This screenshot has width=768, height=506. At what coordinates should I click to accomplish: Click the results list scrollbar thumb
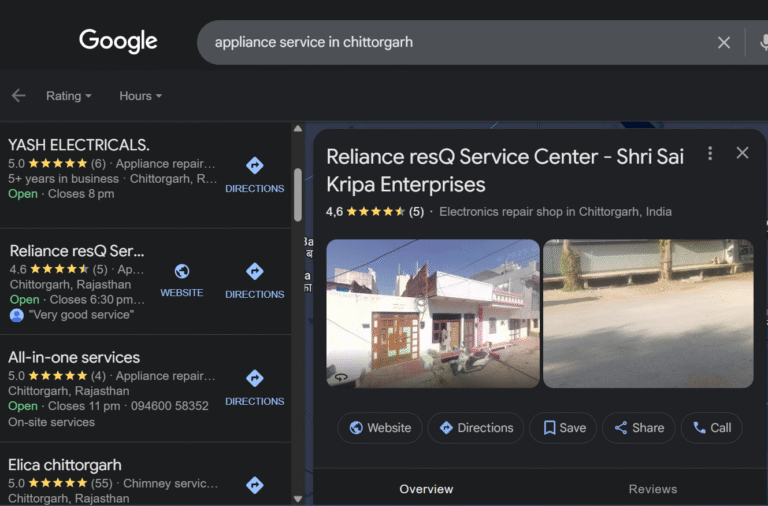pos(297,194)
